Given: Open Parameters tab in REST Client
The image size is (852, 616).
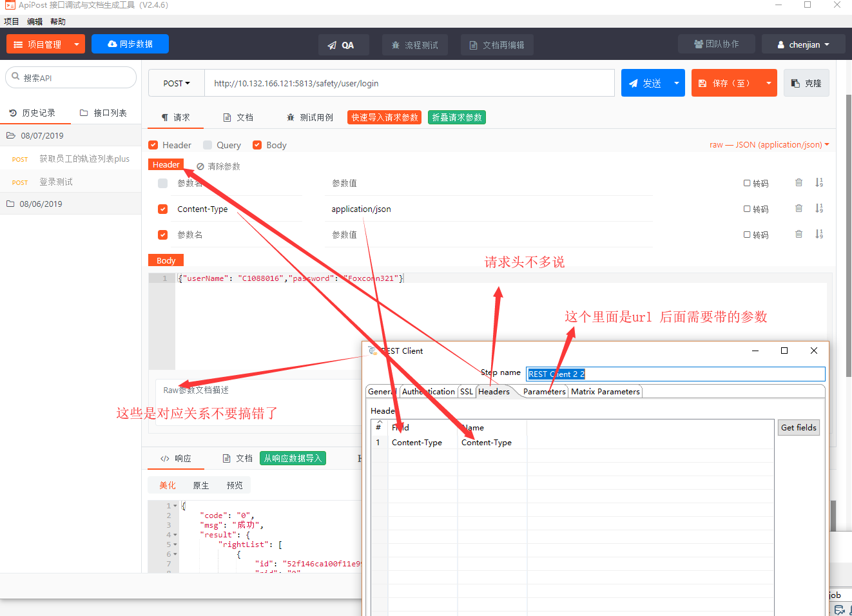Looking at the screenshot, I should click(x=544, y=391).
